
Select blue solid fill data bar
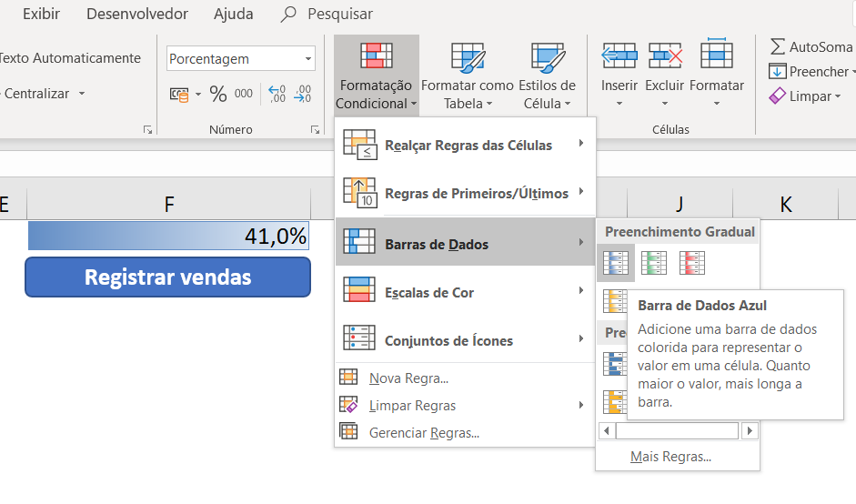(x=614, y=364)
